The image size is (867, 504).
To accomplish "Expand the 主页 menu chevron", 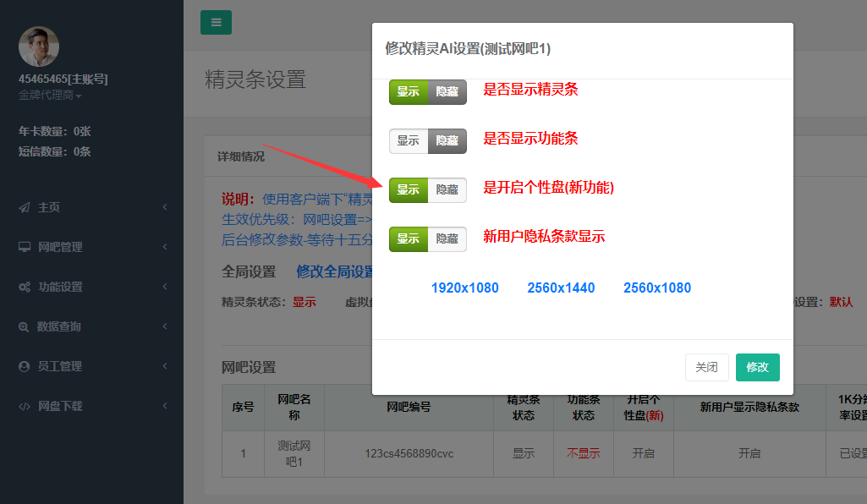I will coord(165,206).
